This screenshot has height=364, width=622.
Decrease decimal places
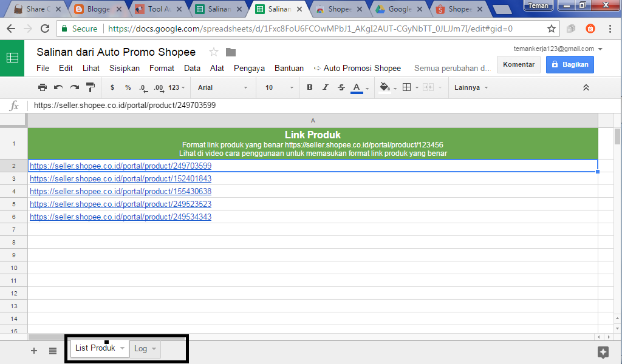143,88
